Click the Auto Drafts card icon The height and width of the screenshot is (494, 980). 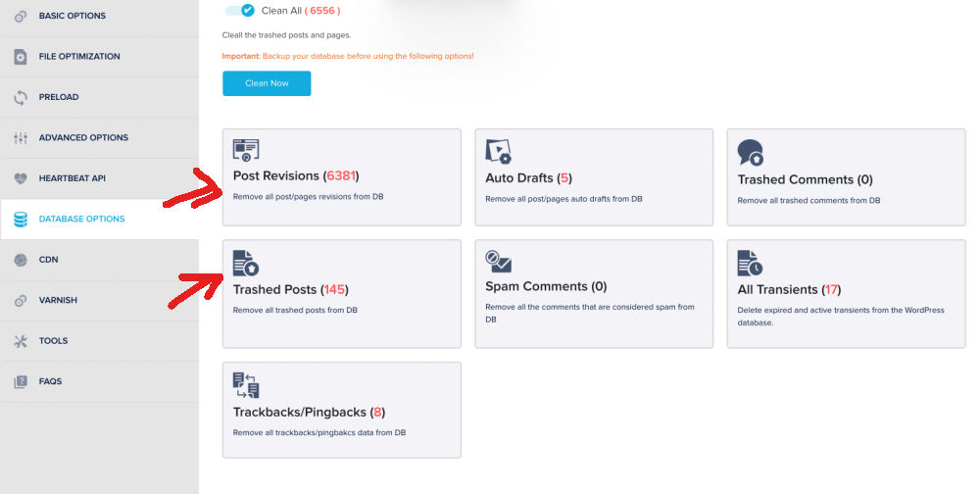tap(498, 151)
